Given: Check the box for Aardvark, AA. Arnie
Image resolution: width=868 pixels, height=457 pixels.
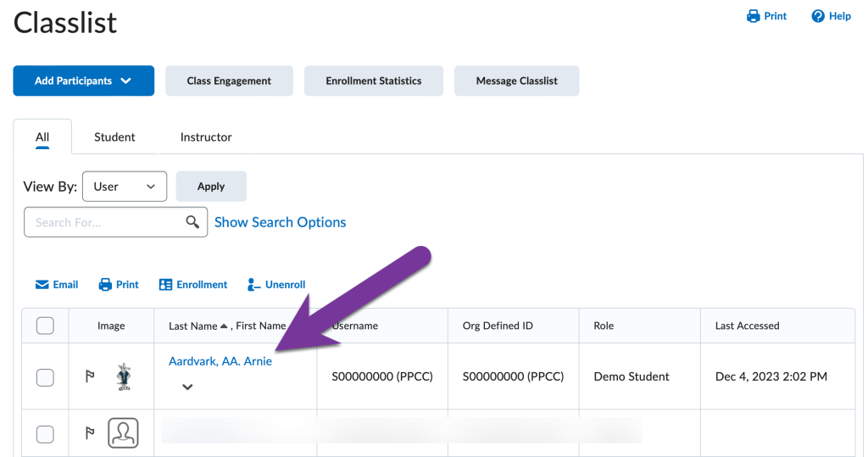Looking at the screenshot, I should [45, 377].
